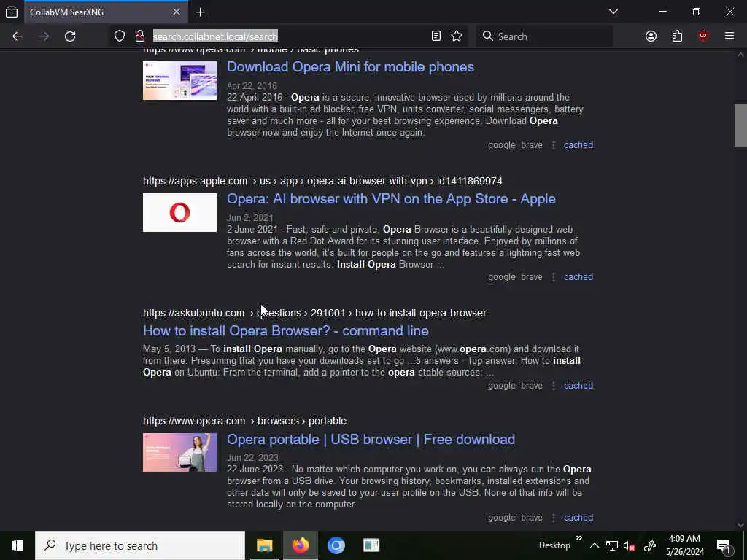Select the CollabVM SearXNG tab

tap(105, 12)
